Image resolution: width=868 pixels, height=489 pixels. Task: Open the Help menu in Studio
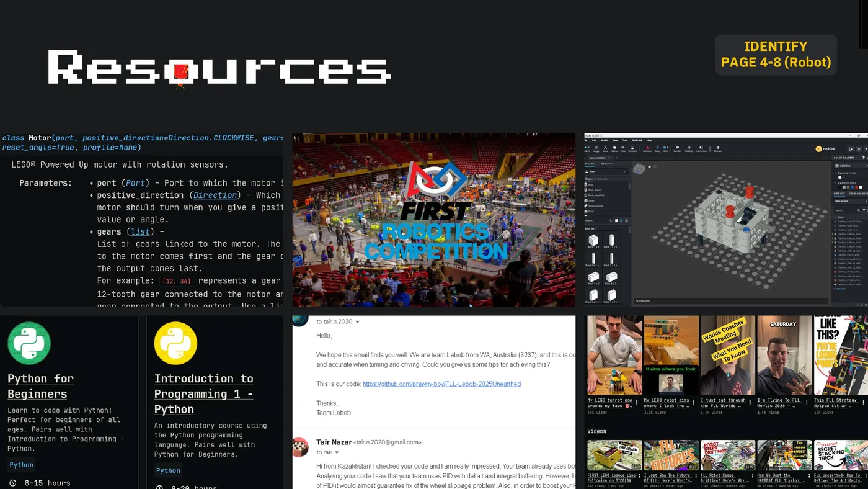[x=649, y=140]
